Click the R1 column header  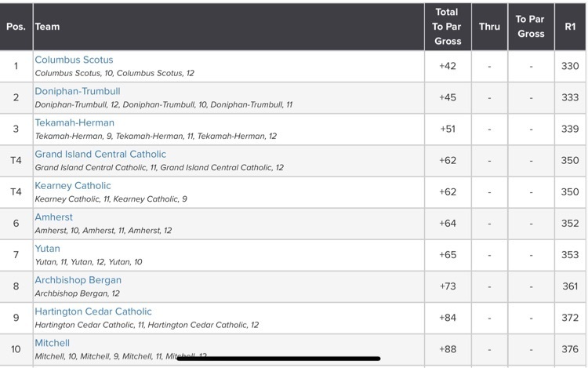[570, 27]
